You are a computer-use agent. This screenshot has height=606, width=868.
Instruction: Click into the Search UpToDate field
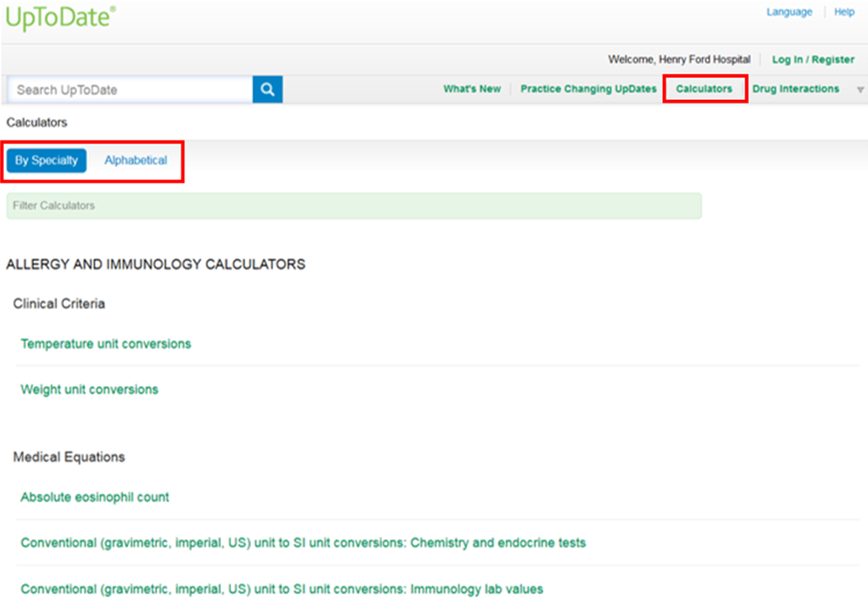[129, 90]
